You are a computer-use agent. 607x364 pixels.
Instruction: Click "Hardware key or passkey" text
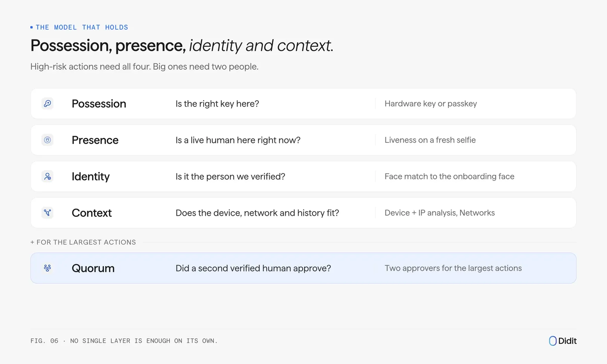coord(431,104)
